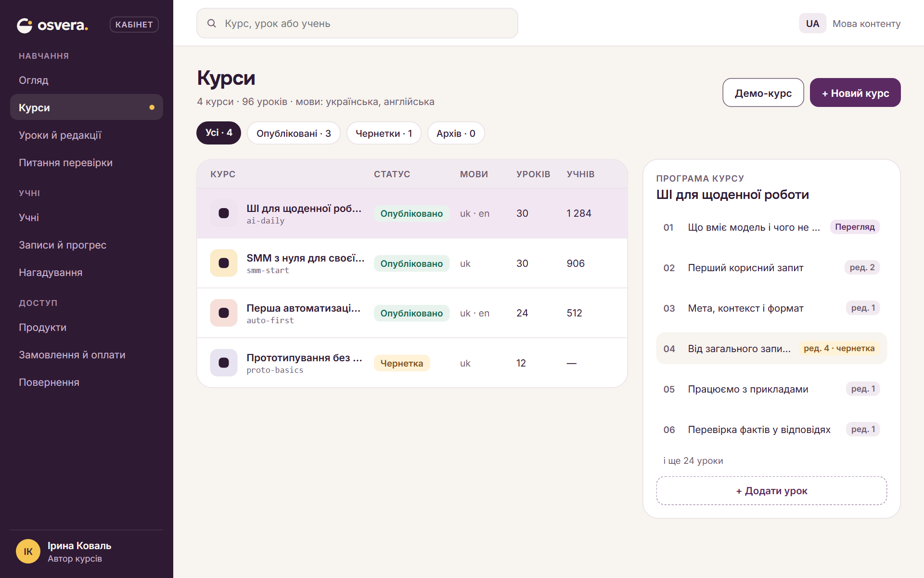
Task: Open Огляд in the sidebar
Action: (x=87, y=80)
